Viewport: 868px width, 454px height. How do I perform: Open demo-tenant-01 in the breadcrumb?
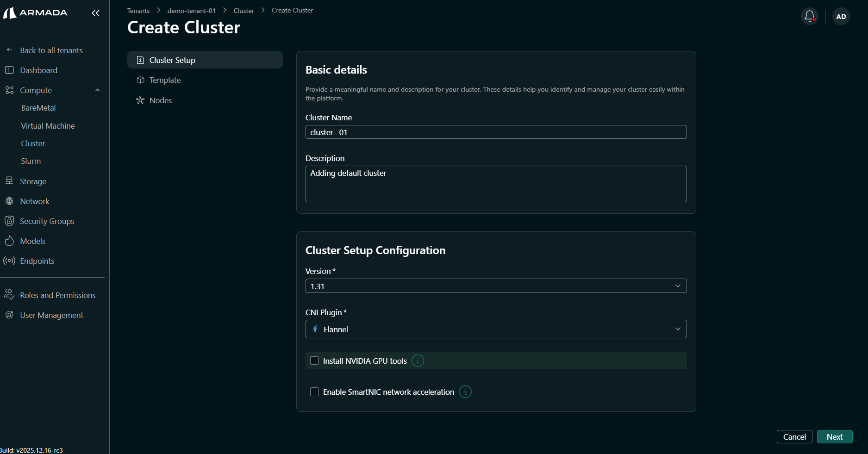coord(191,11)
